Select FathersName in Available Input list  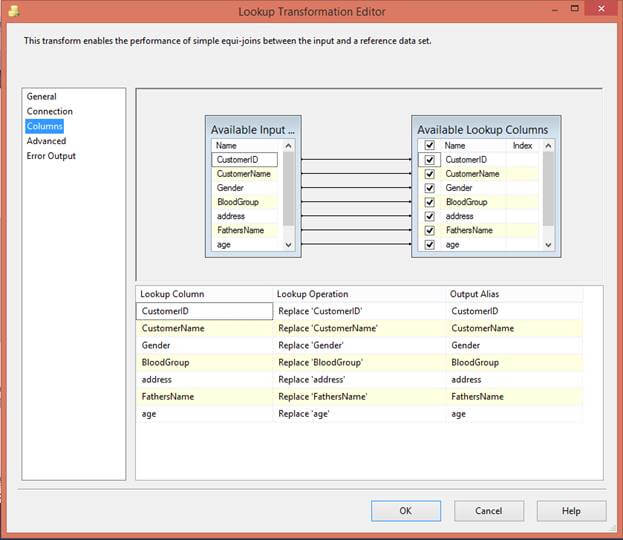245,230
